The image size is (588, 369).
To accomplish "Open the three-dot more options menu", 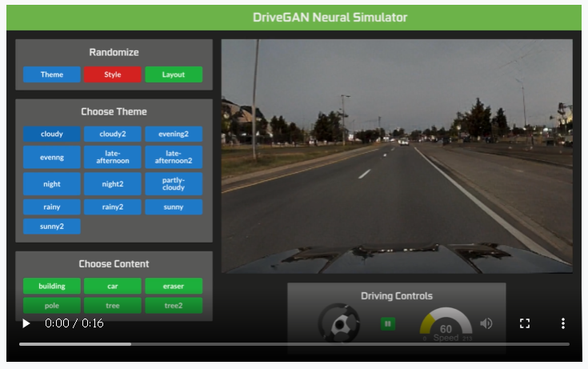I will [563, 323].
